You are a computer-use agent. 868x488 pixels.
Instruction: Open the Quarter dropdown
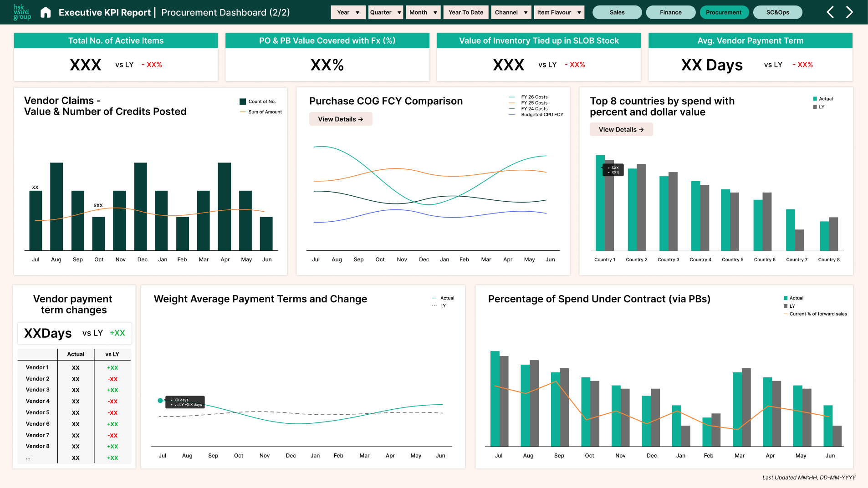pyautogui.click(x=386, y=12)
